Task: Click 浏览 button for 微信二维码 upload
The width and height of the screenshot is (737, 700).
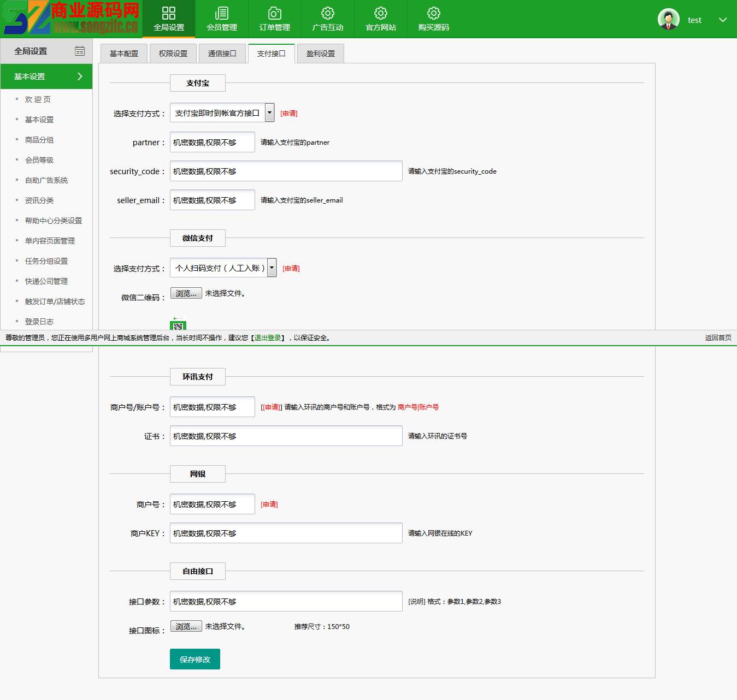Action: tap(186, 293)
